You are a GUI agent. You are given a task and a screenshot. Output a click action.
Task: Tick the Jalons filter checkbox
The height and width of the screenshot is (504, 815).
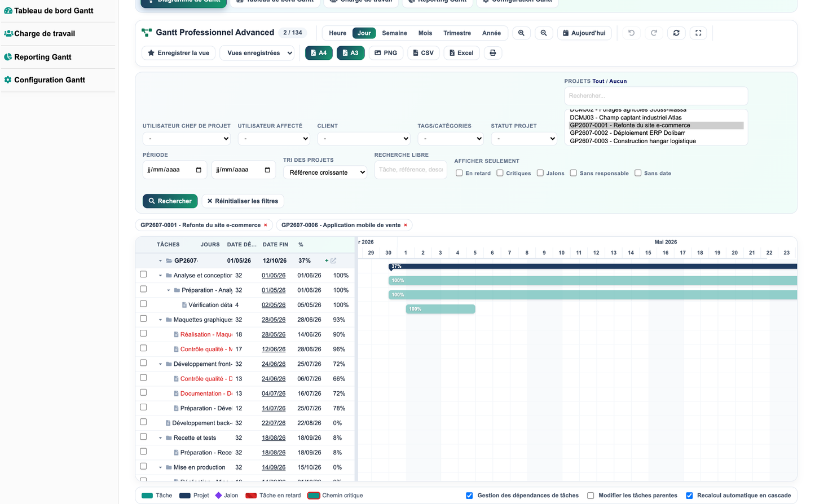click(x=540, y=173)
